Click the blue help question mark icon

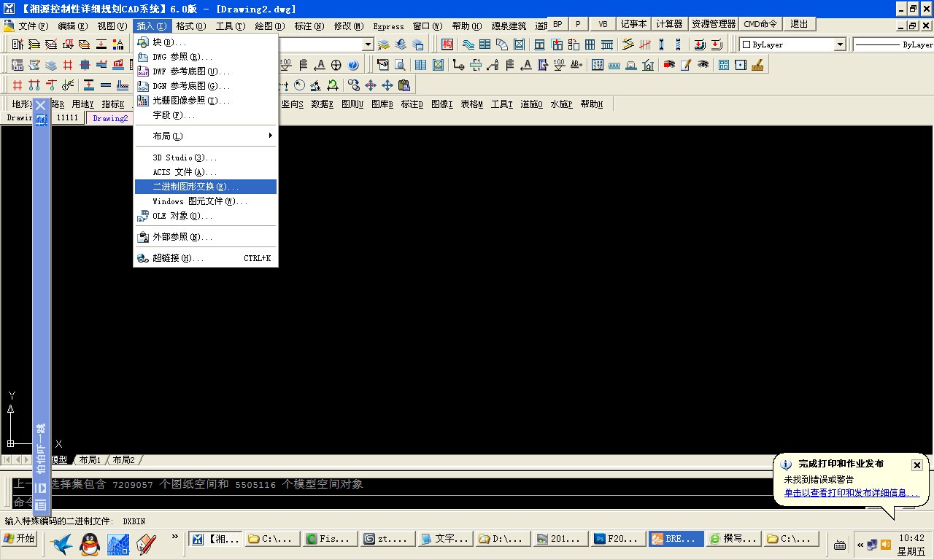[353, 65]
